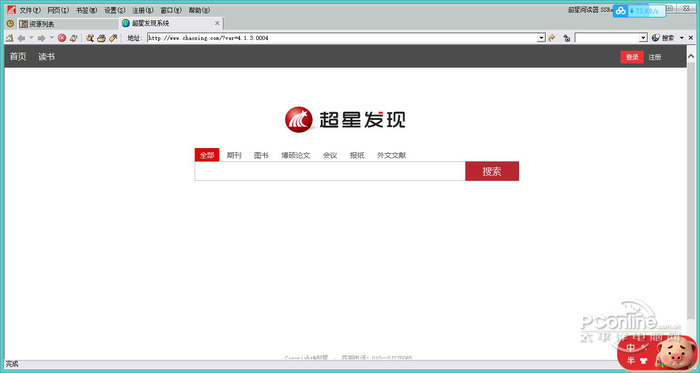Select the 会议 search category tab
The width and height of the screenshot is (700, 373).
(330, 155)
